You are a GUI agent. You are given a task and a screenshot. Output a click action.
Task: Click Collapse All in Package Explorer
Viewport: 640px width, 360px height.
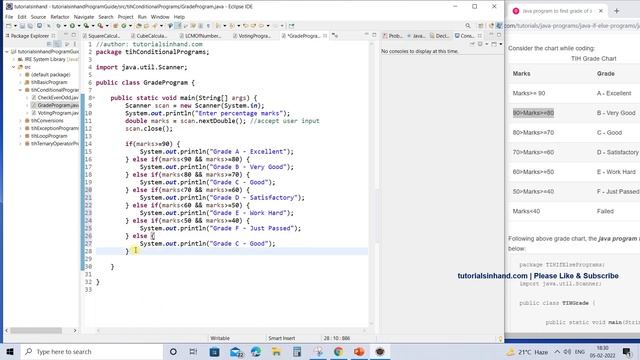pos(49,44)
